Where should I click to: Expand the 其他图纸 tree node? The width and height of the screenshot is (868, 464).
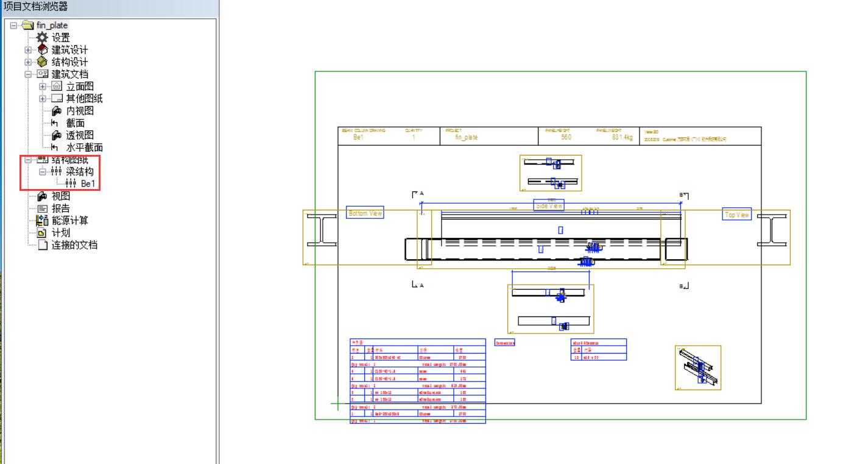pyautogui.click(x=43, y=99)
